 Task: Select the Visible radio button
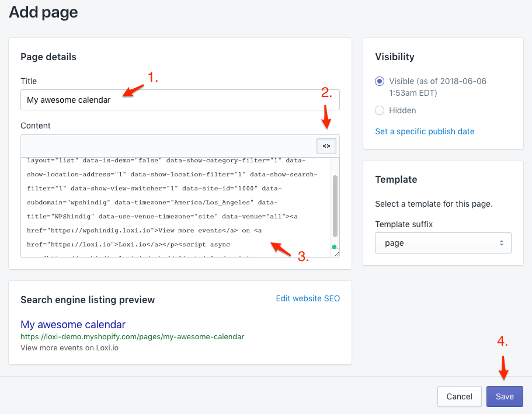click(x=380, y=81)
